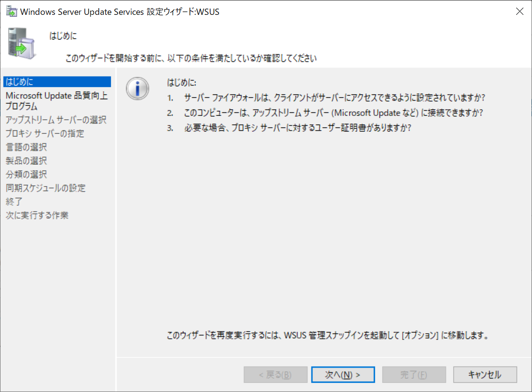532x392 pixels.
Task: Select 終了 step in sidebar
Action: (x=14, y=201)
